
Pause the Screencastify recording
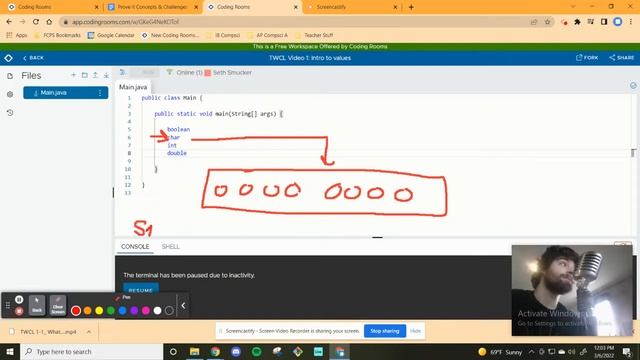[x=19, y=300]
